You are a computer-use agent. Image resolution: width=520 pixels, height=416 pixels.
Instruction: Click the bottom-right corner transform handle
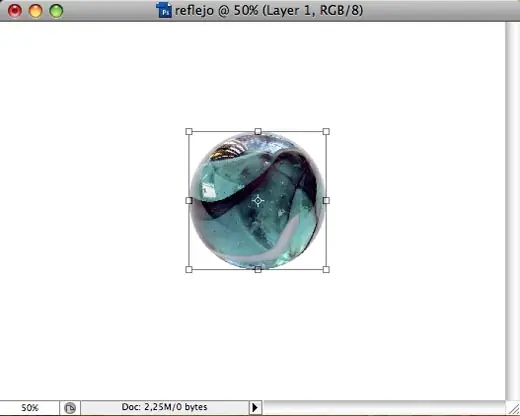pos(326,269)
